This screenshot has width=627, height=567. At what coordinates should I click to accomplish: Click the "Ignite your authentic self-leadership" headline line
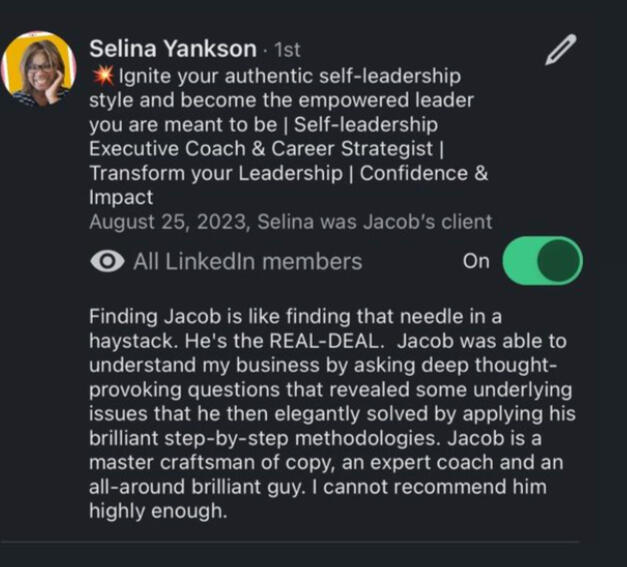pos(290,76)
